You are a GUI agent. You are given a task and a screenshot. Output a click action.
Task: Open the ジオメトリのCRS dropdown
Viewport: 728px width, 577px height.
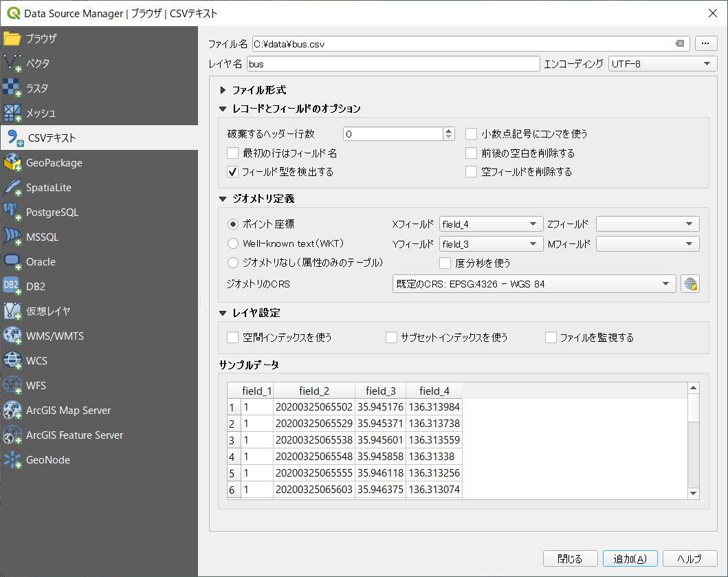pos(534,284)
